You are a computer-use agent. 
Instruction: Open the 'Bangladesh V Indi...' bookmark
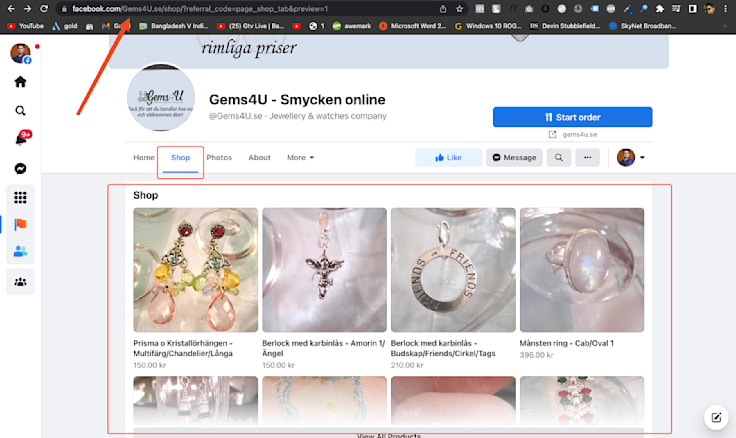tap(174, 26)
